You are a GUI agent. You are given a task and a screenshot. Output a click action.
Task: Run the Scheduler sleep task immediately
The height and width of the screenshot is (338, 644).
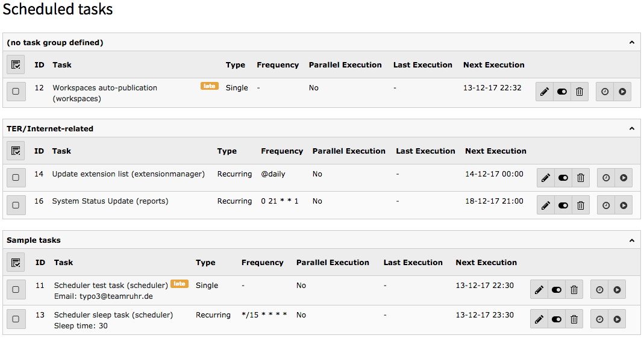pos(617,319)
